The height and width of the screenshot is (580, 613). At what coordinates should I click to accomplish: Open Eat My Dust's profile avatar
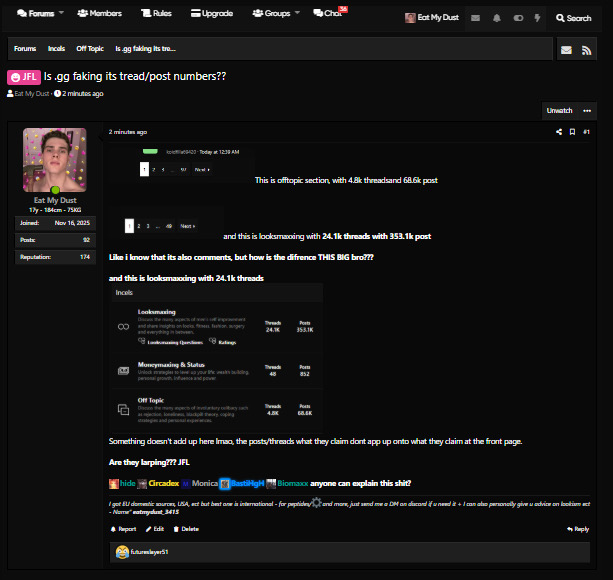tap(54, 160)
